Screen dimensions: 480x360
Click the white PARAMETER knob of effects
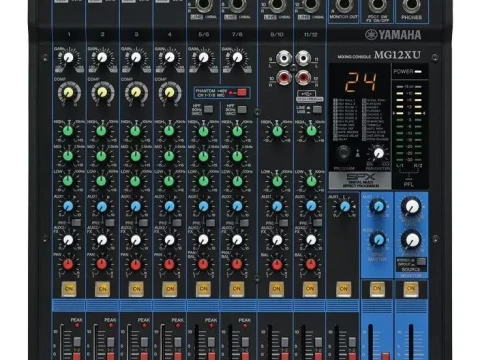click(379, 153)
